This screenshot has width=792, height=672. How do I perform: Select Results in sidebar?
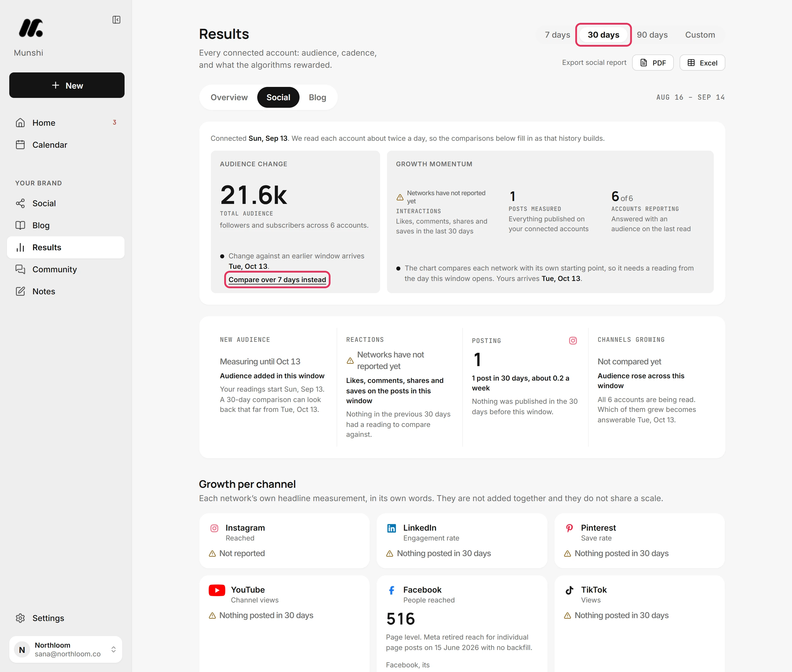(x=66, y=248)
